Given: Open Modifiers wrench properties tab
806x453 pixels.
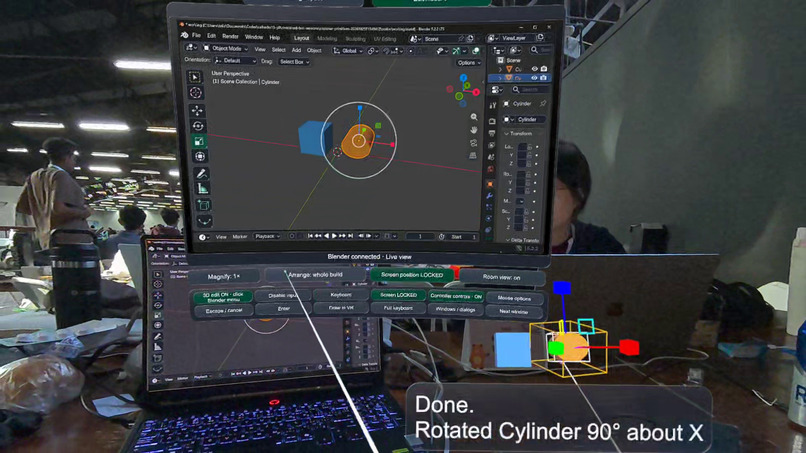Looking at the screenshot, I should tap(489, 196).
